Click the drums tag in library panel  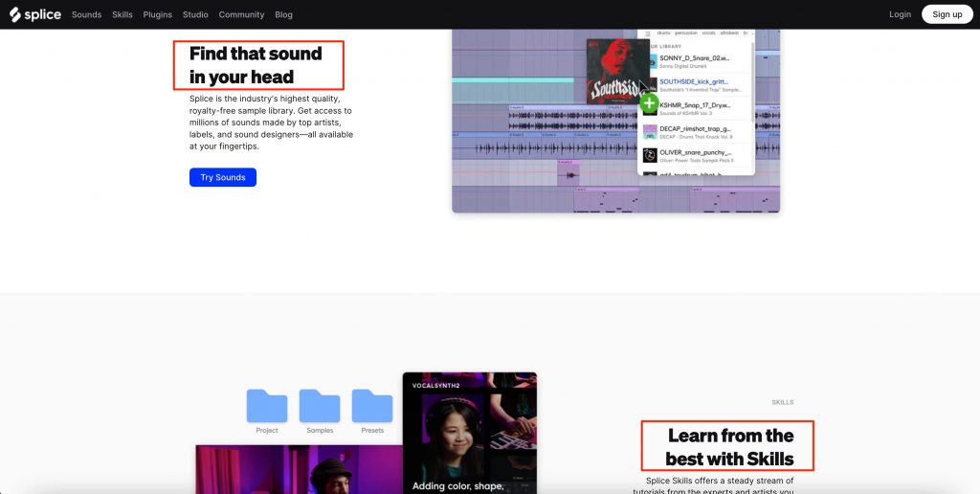(664, 34)
